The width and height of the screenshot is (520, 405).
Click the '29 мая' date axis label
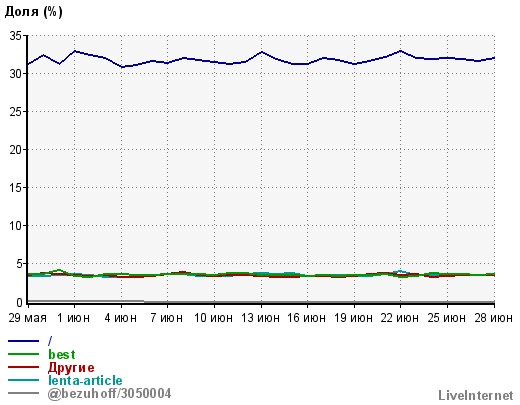pos(28,318)
